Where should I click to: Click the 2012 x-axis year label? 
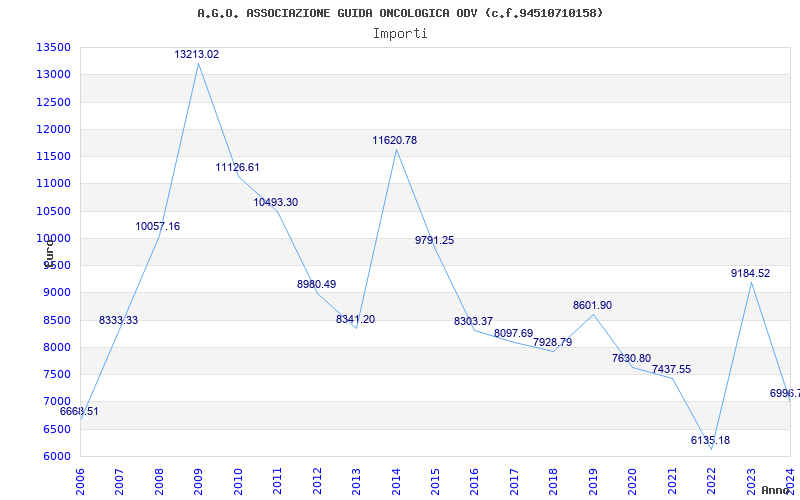[x=317, y=482]
